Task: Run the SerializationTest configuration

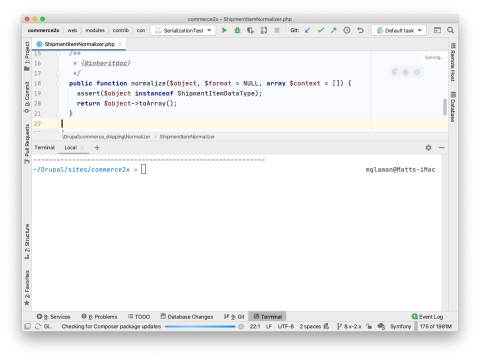Action: tap(224, 30)
